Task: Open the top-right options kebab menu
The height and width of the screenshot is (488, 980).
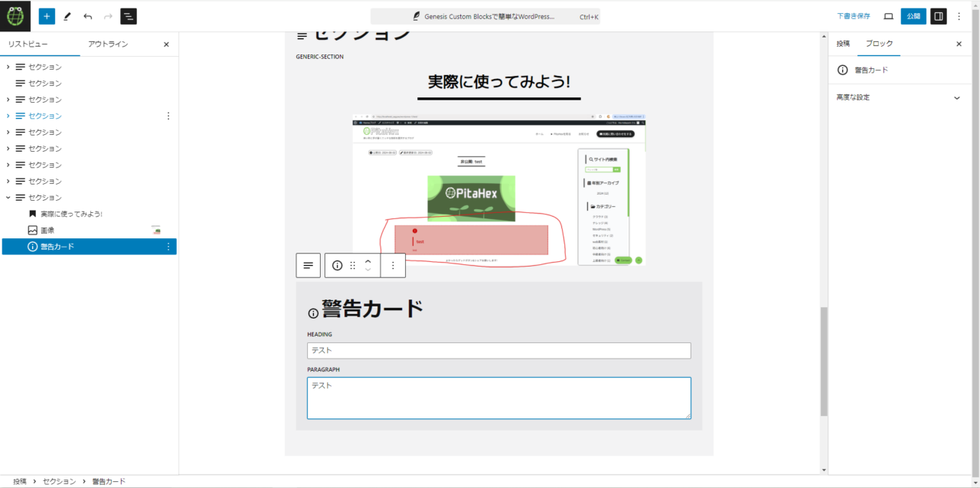Action: (959, 16)
